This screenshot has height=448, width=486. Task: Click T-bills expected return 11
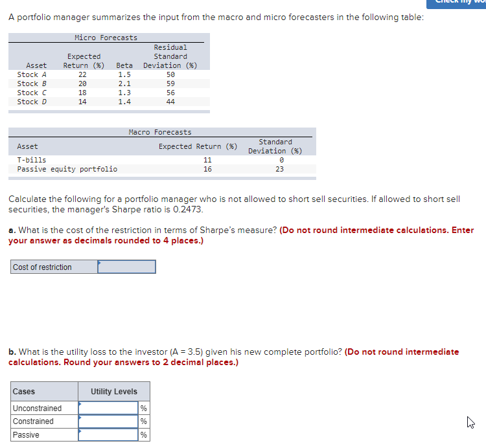[x=207, y=160]
